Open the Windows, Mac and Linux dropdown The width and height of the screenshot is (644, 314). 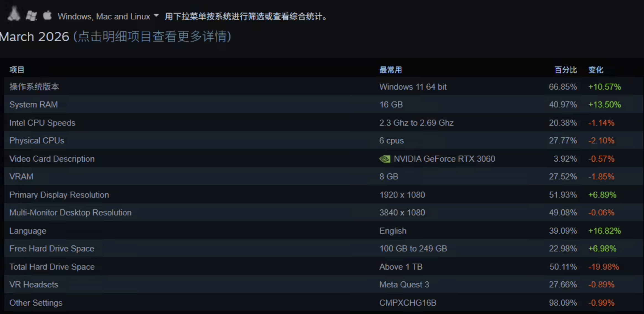pyautogui.click(x=104, y=17)
